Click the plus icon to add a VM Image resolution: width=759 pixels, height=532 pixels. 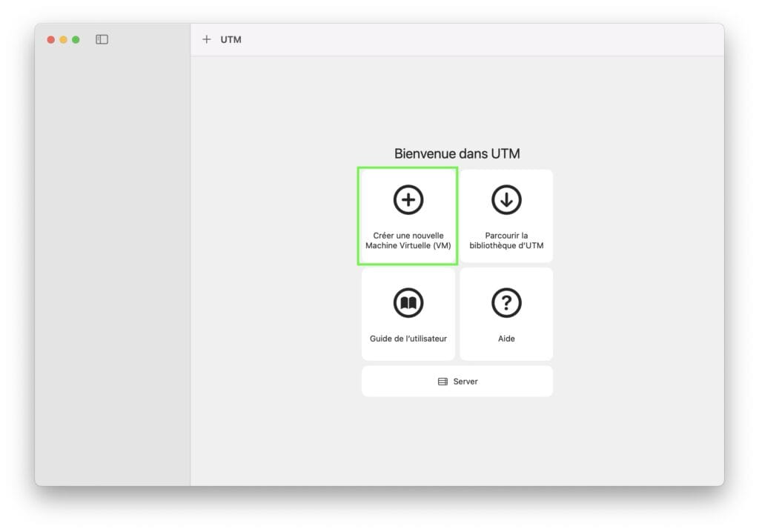tap(207, 39)
